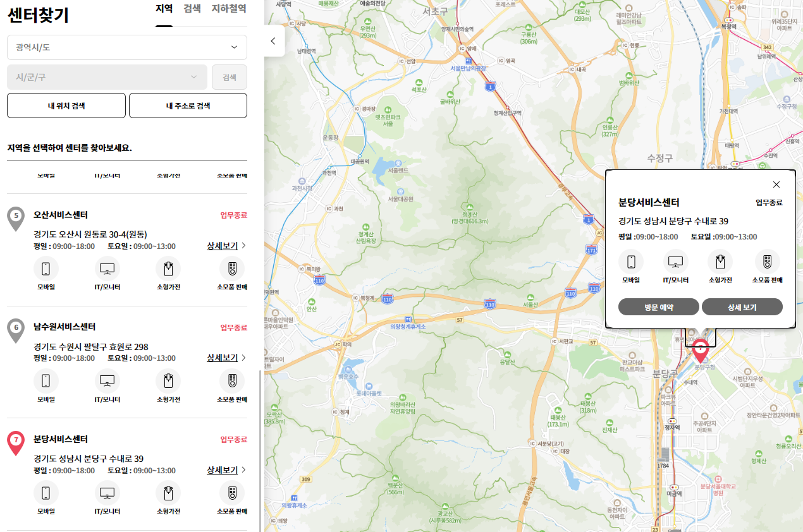Viewport: 803px width, 532px height.
Task: Click 소형가전 icon under 분당서비스센터 in list
Action: click(x=168, y=493)
